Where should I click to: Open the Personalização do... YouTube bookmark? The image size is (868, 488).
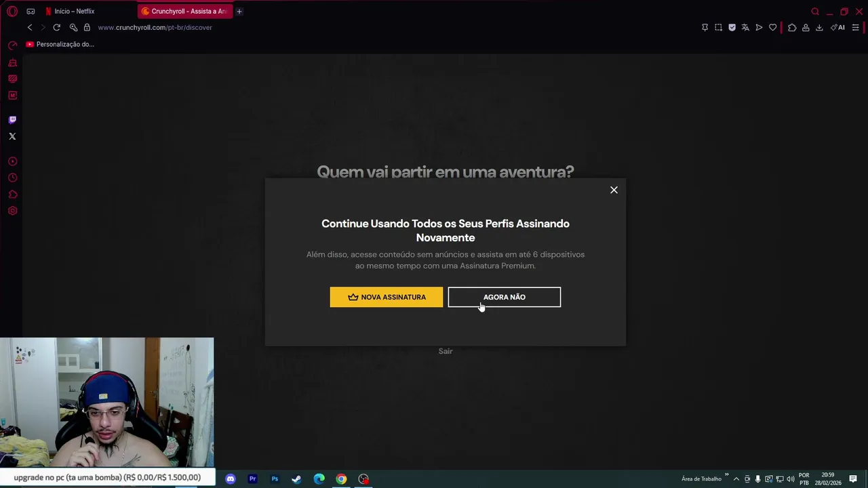(x=60, y=44)
